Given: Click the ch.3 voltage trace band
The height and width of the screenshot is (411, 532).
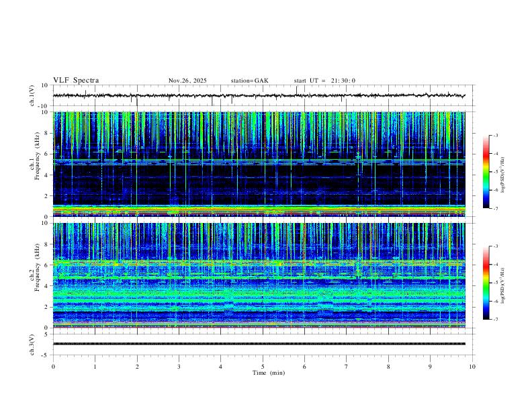Looking at the screenshot, I should (259, 344).
